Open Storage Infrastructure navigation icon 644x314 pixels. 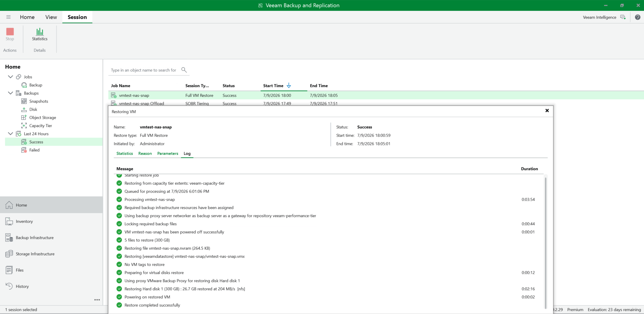click(9, 254)
